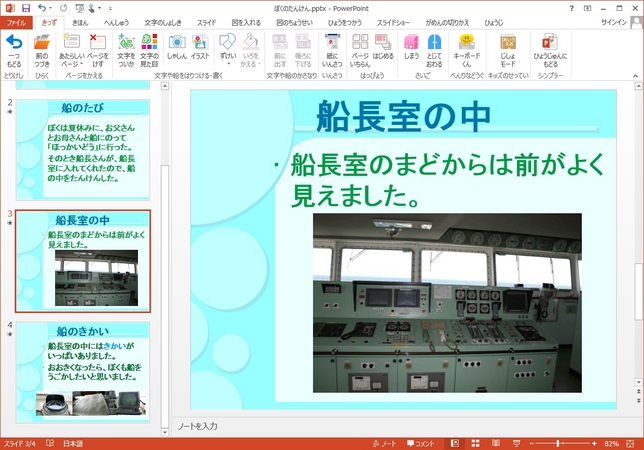The height and width of the screenshot is (450, 644).
Task: Delete the page with ページをけす
Action: tap(98, 51)
